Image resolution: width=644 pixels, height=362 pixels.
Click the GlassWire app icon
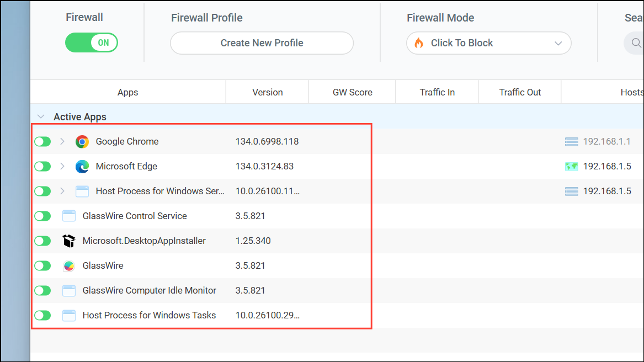(68, 265)
